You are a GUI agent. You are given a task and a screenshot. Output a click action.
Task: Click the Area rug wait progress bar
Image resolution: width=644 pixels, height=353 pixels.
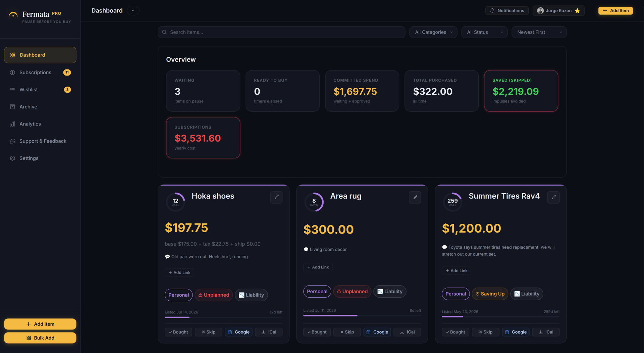tap(362, 315)
